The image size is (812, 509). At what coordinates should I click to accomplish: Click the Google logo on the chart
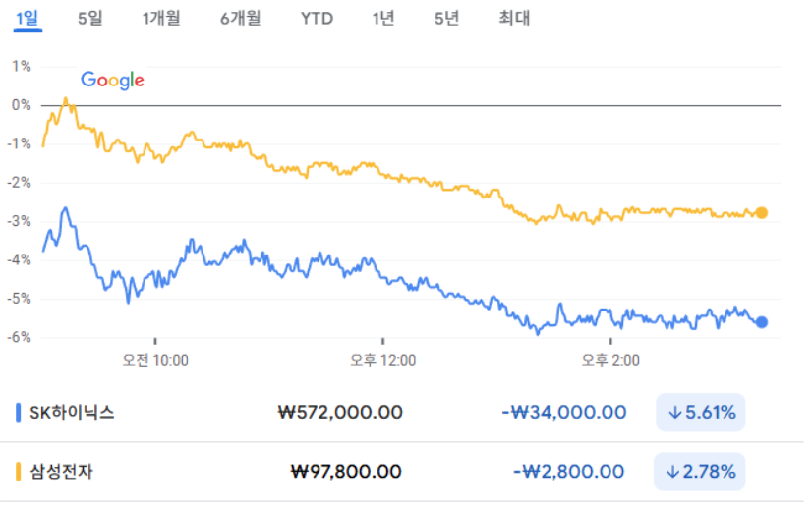(x=112, y=81)
